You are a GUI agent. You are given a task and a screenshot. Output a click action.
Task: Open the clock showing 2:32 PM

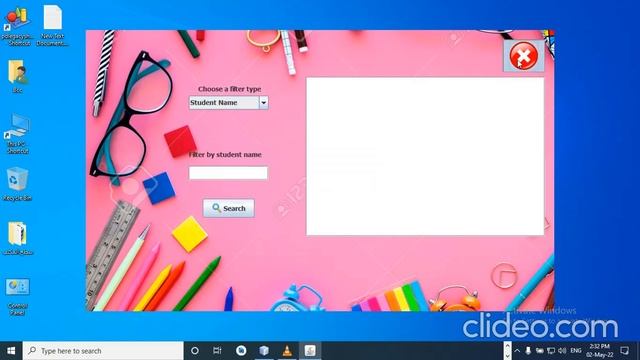[x=600, y=351]
